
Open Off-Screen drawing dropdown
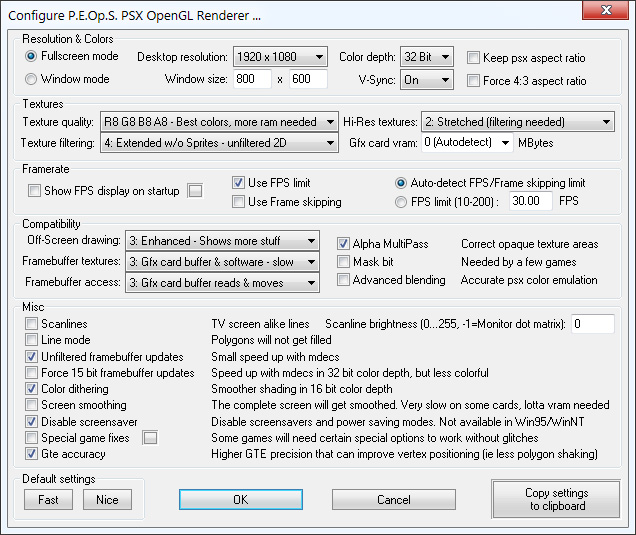pyautogui.click(x=222, y=241)
